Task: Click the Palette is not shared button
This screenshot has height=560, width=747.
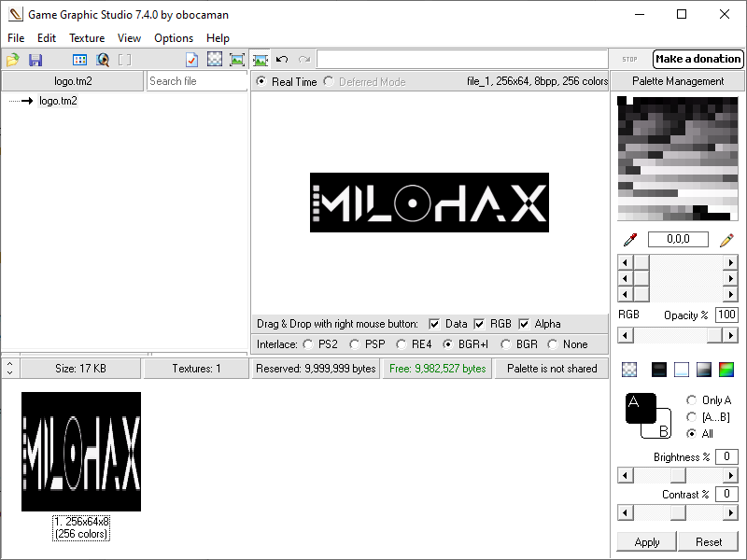Action: [552, 369]
